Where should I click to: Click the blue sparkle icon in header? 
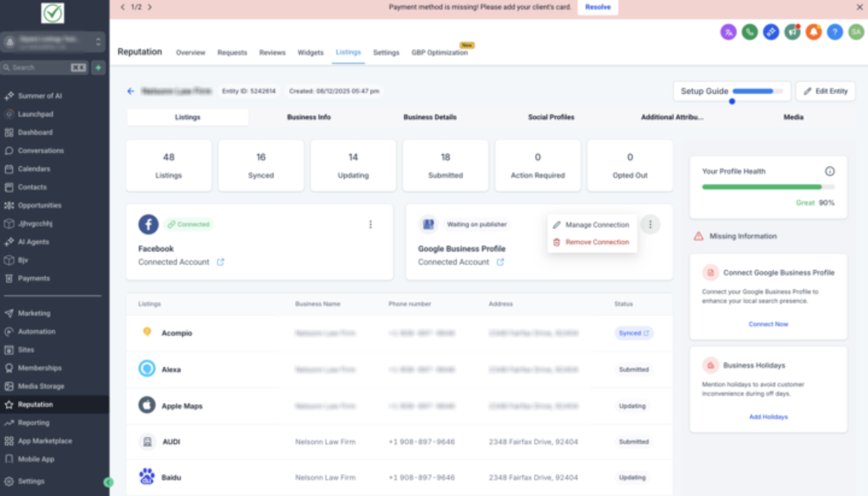click(771, 32)
